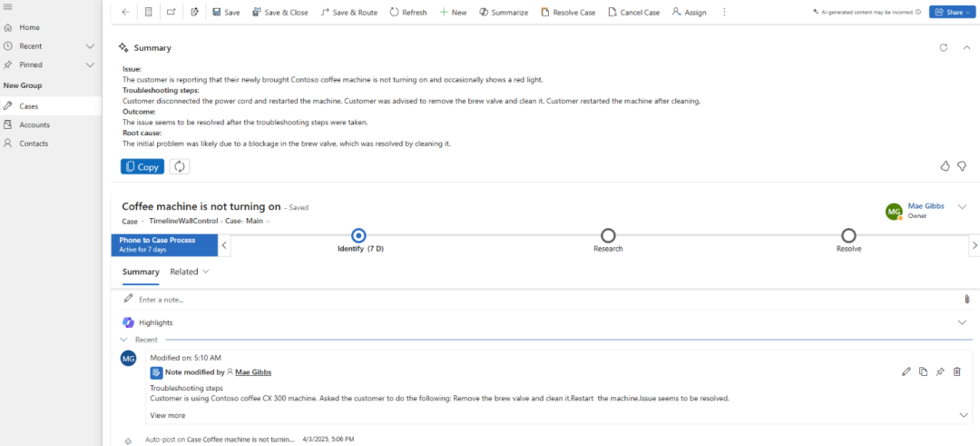Open the hamburger navigation menu
980x446 pixels.
click(7, 6)
